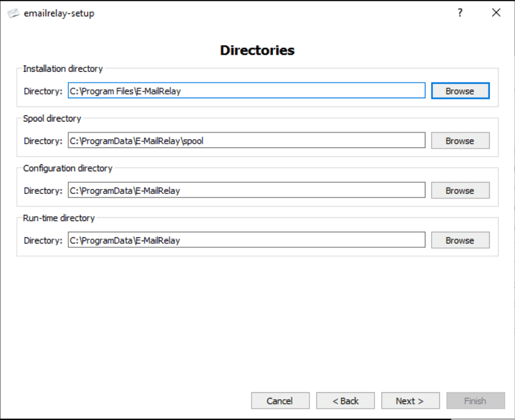Click the question mark help button

click(x=460, y=13)
